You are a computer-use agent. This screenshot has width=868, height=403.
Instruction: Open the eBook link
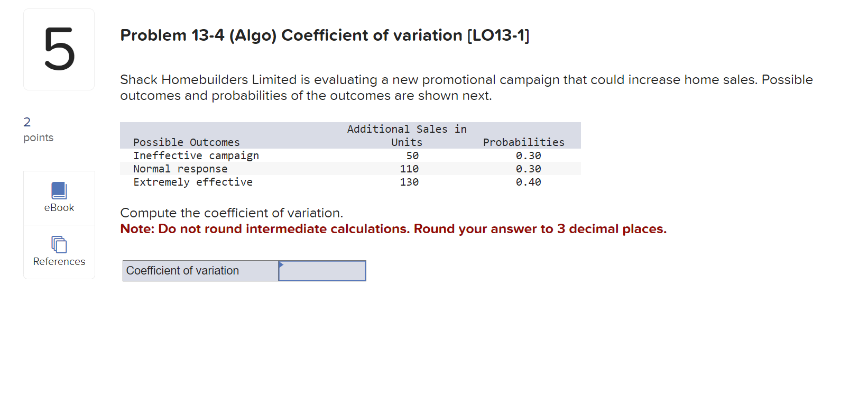click(x=59, y=207)
